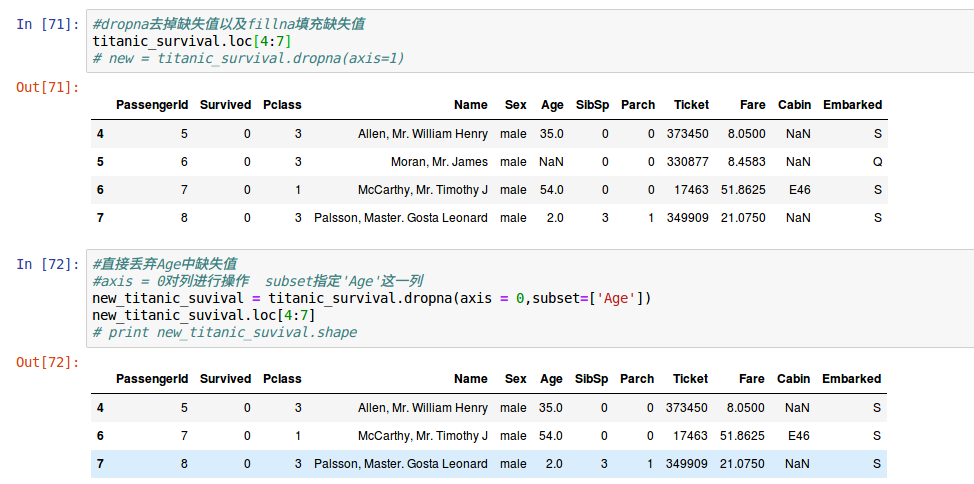Click Name header in Out[71] table
974x484 pixels.
pos(470,105)
